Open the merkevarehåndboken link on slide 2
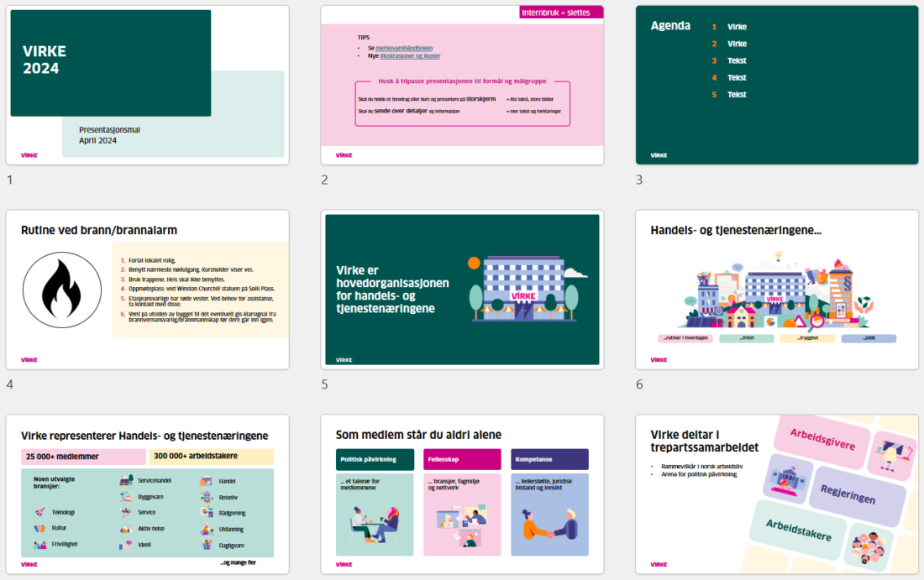Screen dimensions: 924x580 point(404,48)
